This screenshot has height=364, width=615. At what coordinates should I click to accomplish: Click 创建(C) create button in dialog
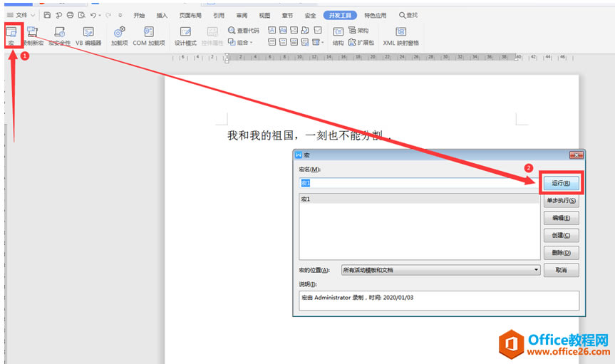(x=562, y=235)
